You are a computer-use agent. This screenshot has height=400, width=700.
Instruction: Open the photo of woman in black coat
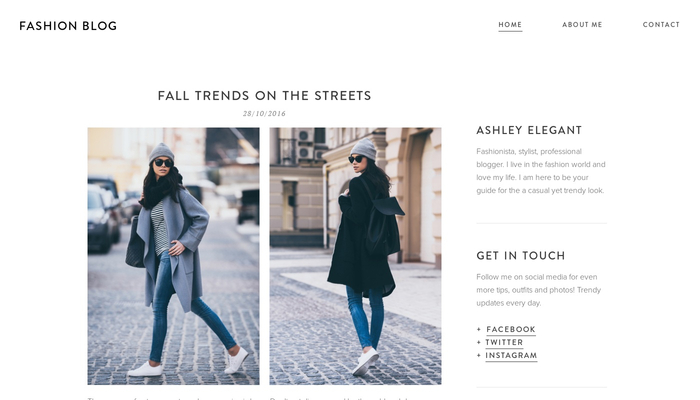(355, 256)
